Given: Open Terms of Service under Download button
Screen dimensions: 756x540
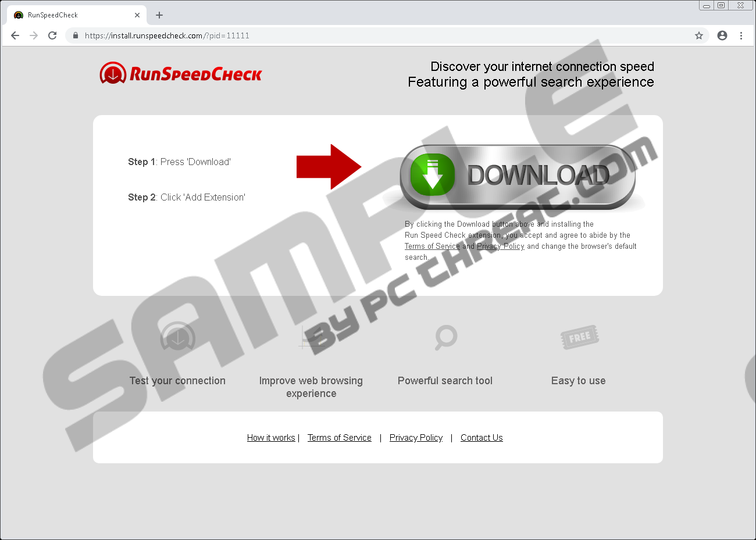Looking at the screenshot, I should (432, 246).
